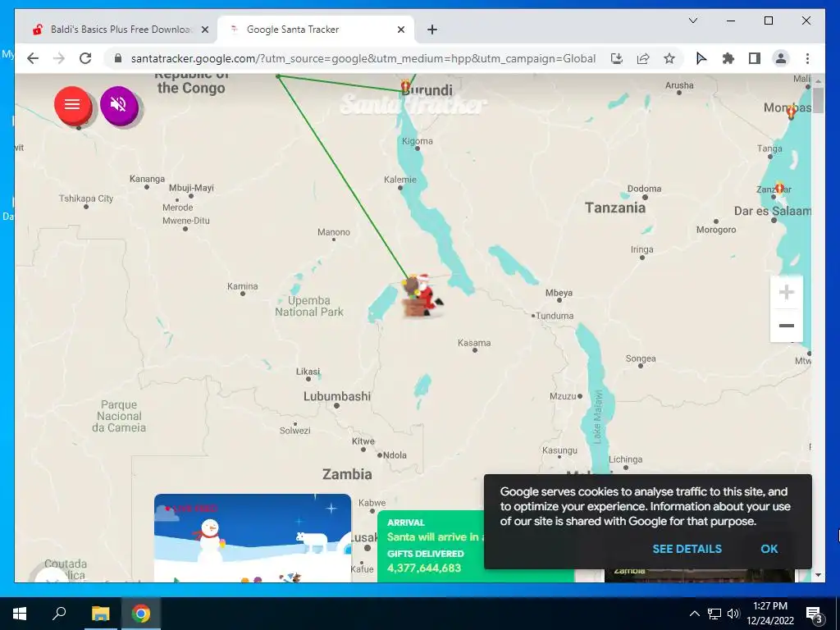This screenshot has width=840, height=630.
Task: Open the green arrival and gifts delivered card
Action: pos(431,546)
